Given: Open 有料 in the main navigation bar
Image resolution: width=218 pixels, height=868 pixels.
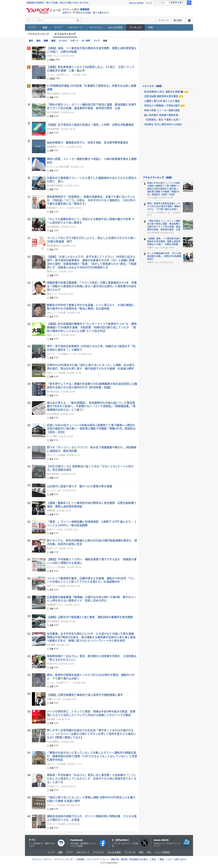Looking at the screenshot, I should [150, 27].
